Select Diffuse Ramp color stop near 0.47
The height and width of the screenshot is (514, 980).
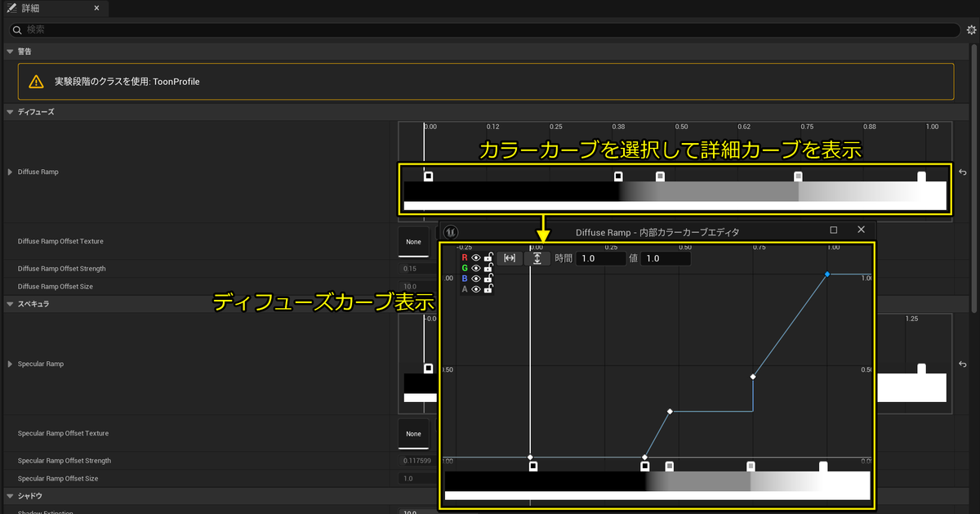tap(660, 176)
